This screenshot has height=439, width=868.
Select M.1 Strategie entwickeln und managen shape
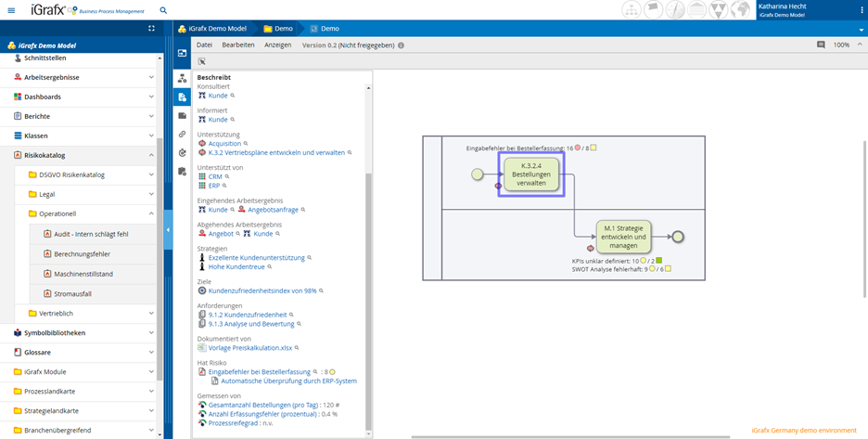[624, 237]
